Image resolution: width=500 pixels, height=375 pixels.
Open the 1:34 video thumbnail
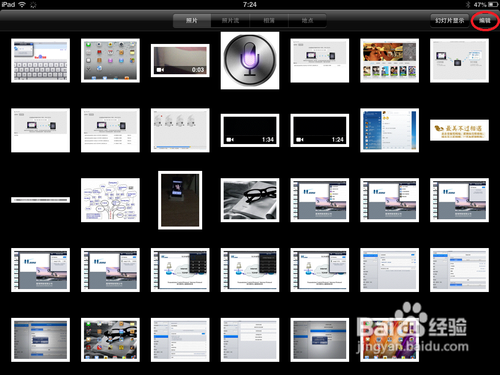click(250, 130)
